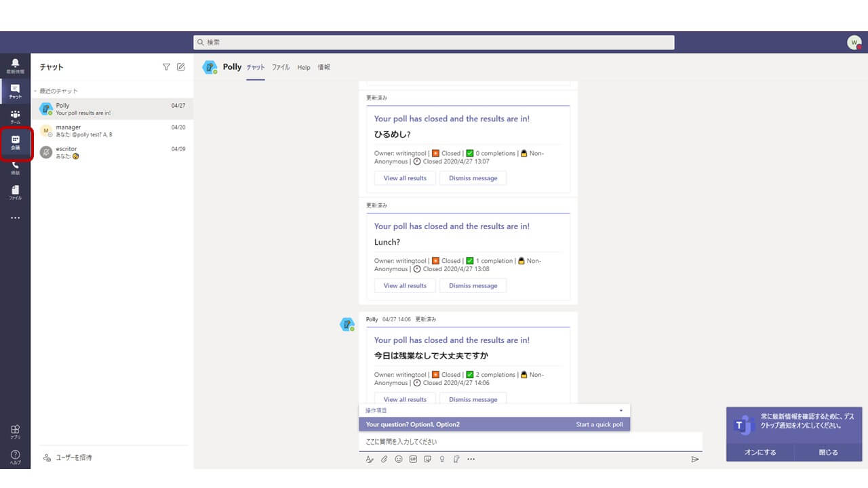Click the Activity bell icon
This screenshot has width=868, height=488.
15,66
